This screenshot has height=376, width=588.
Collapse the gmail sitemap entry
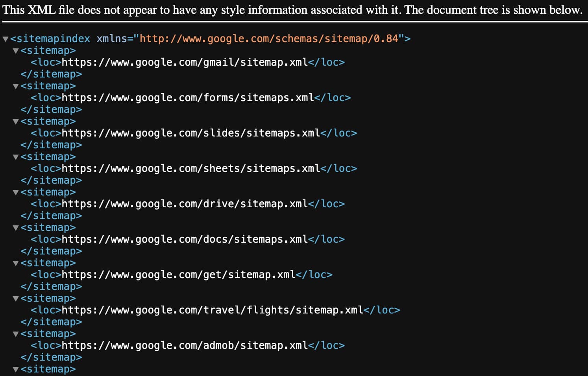pyautogui.click(x=15, y=50)
